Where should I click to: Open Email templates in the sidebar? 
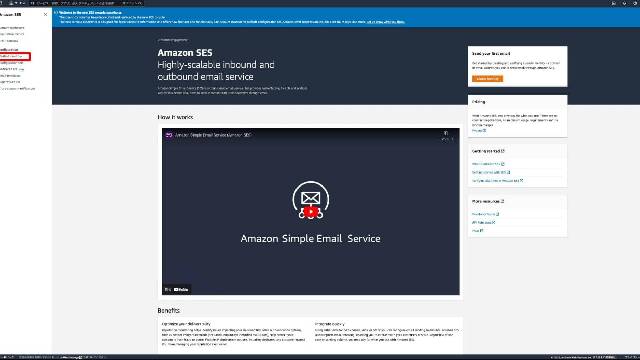10,76
